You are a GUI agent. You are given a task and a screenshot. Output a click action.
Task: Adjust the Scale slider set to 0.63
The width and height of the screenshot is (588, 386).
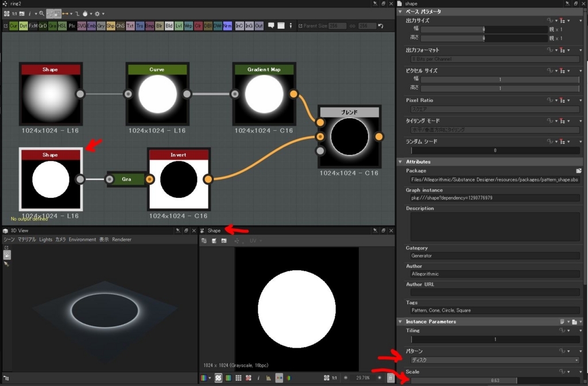pos(495,381)
